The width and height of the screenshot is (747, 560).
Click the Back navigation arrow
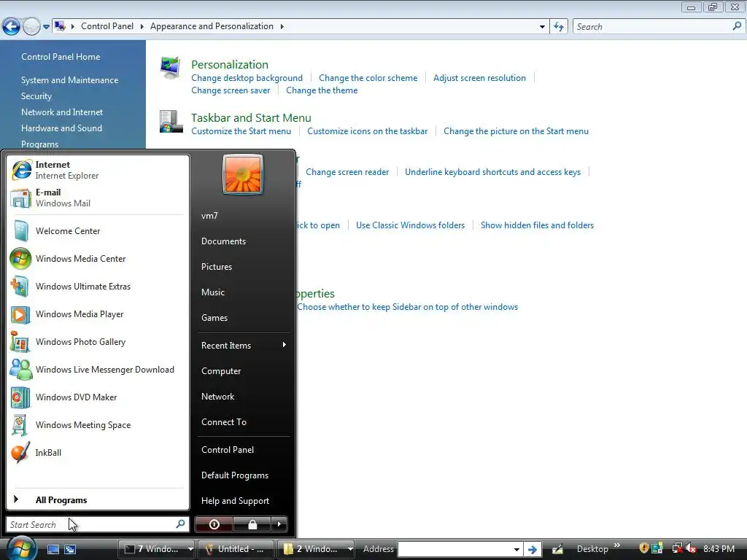[11, 27]
